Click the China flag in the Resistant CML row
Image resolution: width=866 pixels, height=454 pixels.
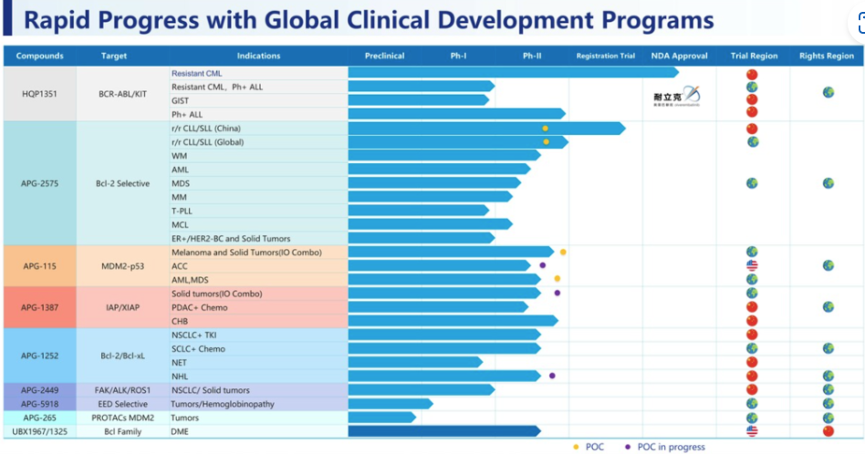(x=752, y=74)
